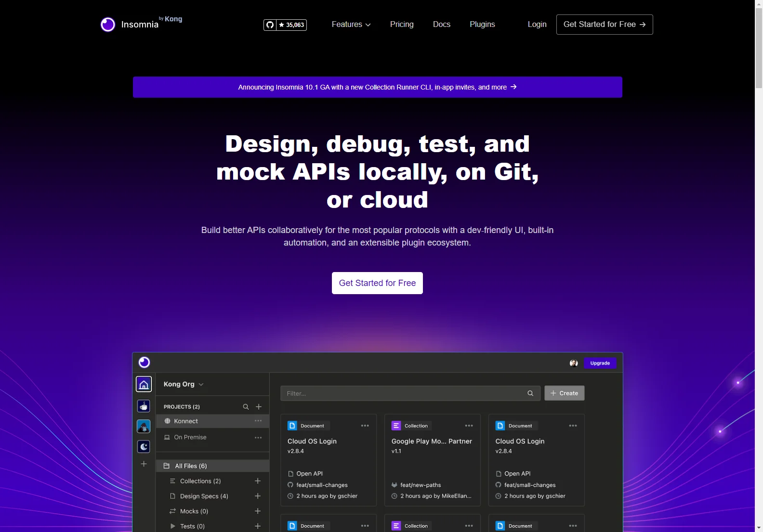Screen dimensions: 763x532
Task: Open the first Cloud OS Login document card
Action: [x=329, y=460]
